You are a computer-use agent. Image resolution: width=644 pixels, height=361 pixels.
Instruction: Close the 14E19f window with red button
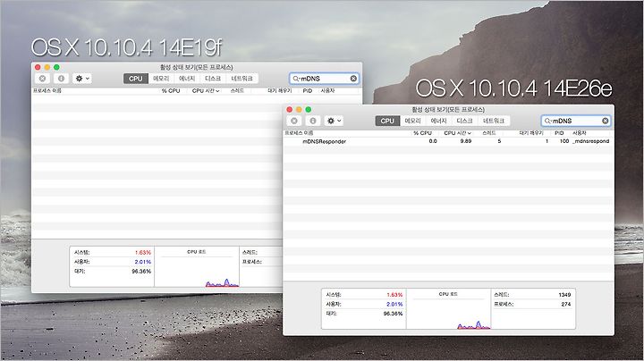[x=38, y=67]
